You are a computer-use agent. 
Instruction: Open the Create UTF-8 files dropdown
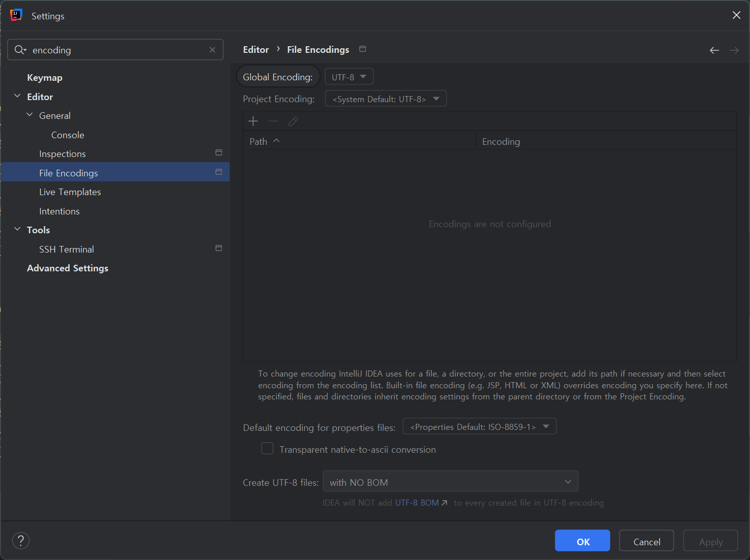[x=451, y=482]
